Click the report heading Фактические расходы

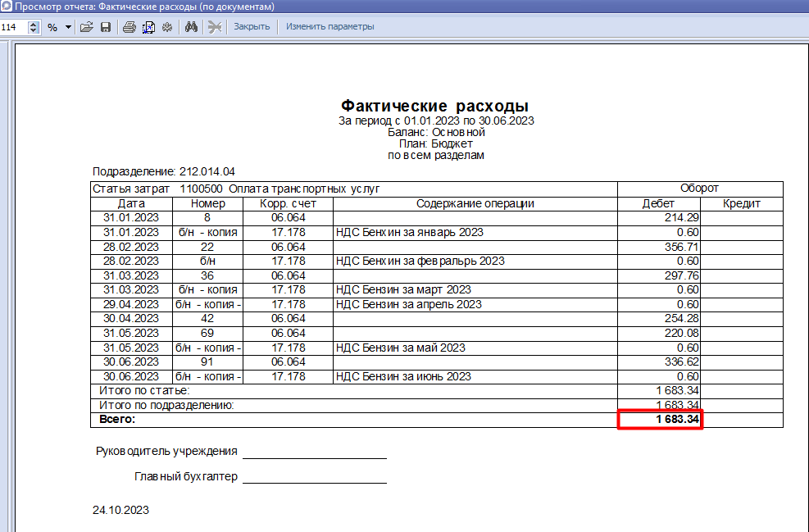click(434, 107)
